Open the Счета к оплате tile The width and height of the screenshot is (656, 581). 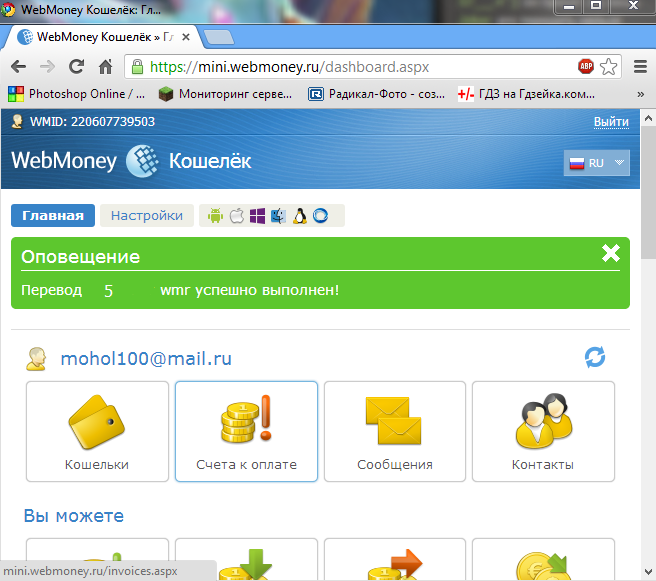246,431
